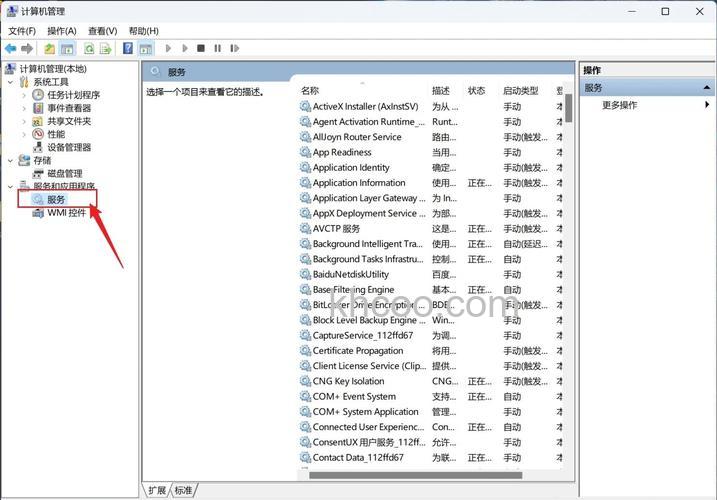Open 操作(A) menu
The width and height of the screenshot is (717, 500).
(62, 31)
